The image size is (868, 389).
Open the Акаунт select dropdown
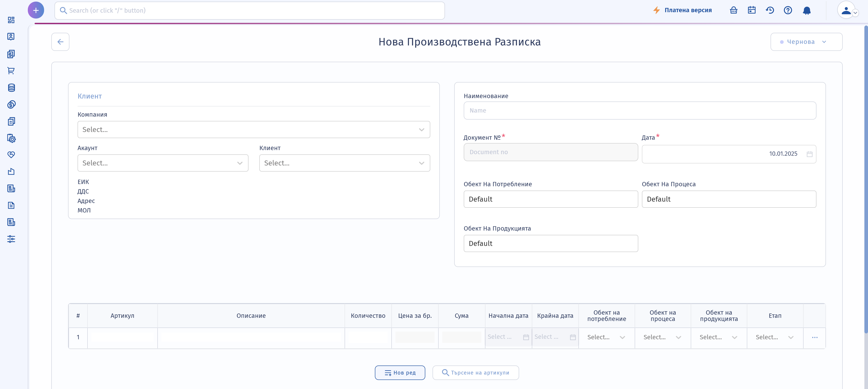[163, 163]
